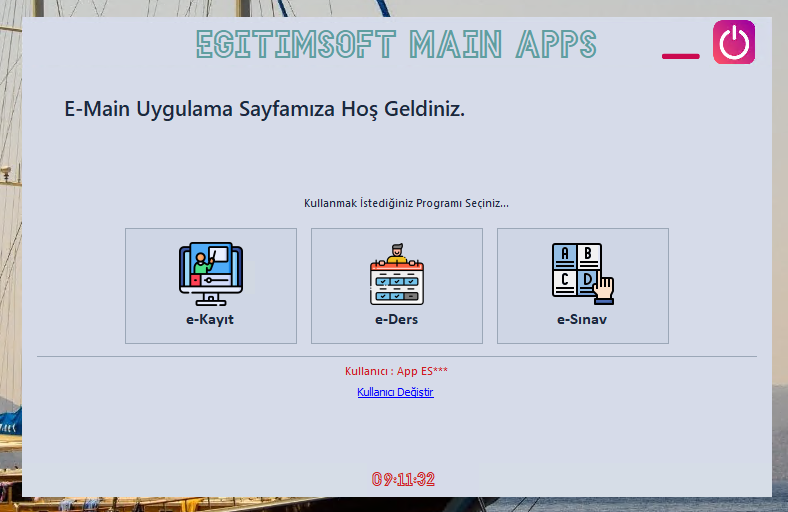
Task: Follow the Kullanıcı Değiştir link
Action: (x=395, y=392)
